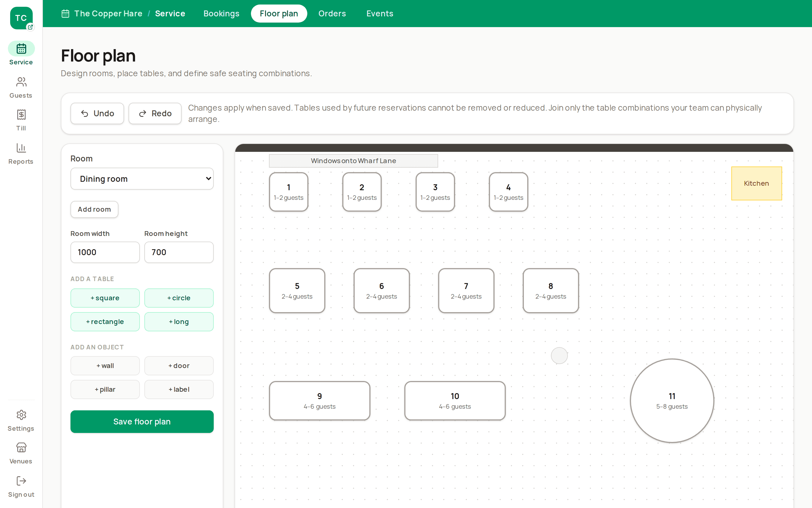
Task: Click Save floor plan button
Action: 142,422
